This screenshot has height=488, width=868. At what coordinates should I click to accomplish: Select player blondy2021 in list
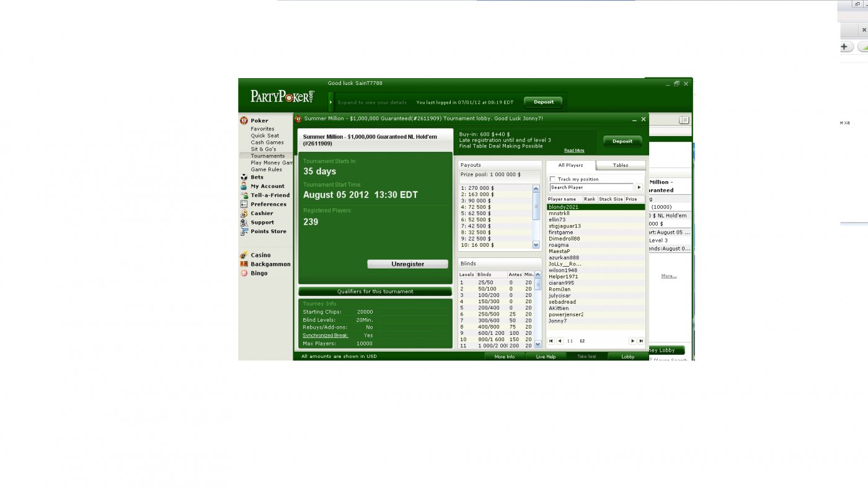596,207
